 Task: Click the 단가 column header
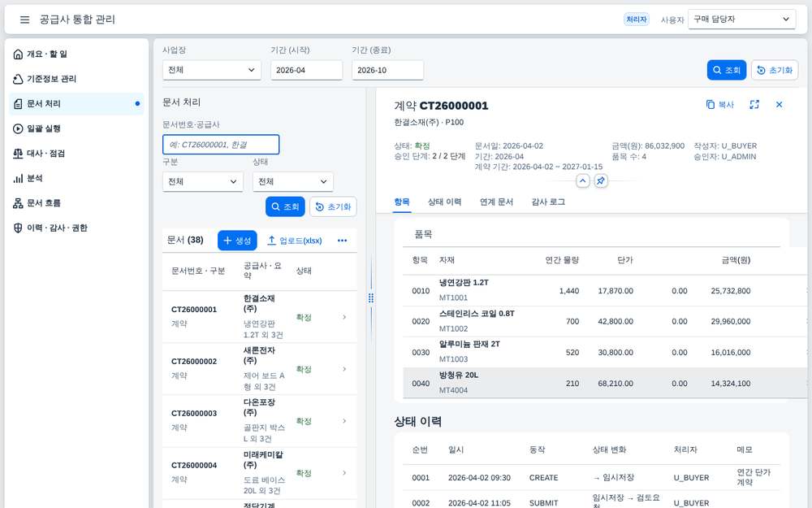click(x=625, y=260)
